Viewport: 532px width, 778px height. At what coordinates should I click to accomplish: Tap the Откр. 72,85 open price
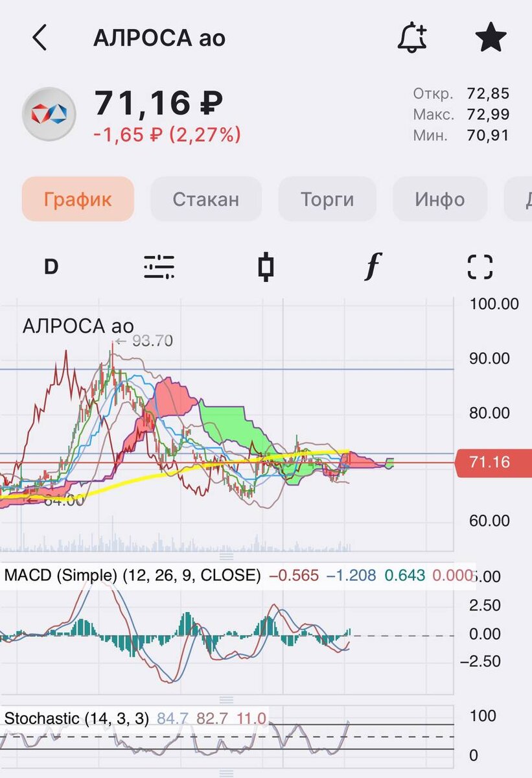(461, 93)
